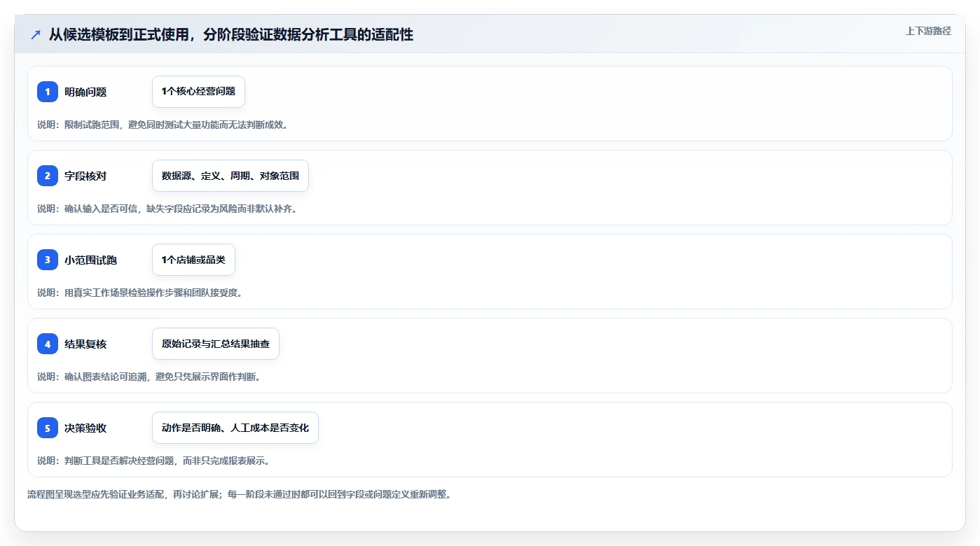Click step number 3 badge for 小范围试跑
The height and width of the screenshot is (546, 980).
pyautogui.click(x=48, y=260)
